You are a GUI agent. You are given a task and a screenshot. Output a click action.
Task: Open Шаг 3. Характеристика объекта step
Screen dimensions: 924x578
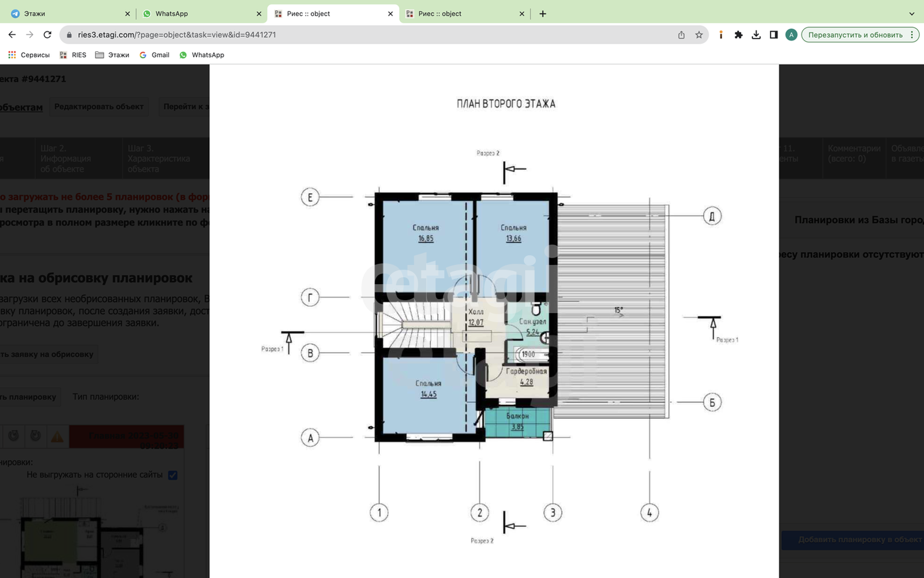(166, 158)
